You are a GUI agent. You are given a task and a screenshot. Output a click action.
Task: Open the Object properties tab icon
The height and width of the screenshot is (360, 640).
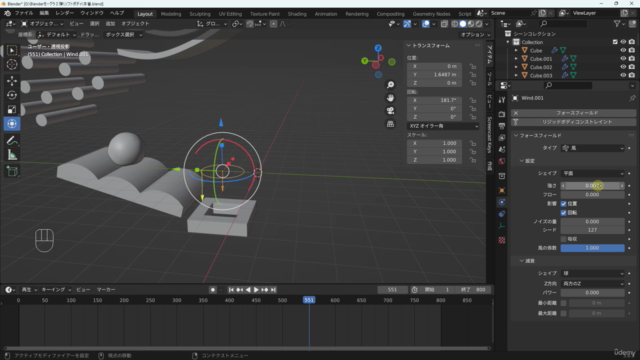[x=502, y=190]
